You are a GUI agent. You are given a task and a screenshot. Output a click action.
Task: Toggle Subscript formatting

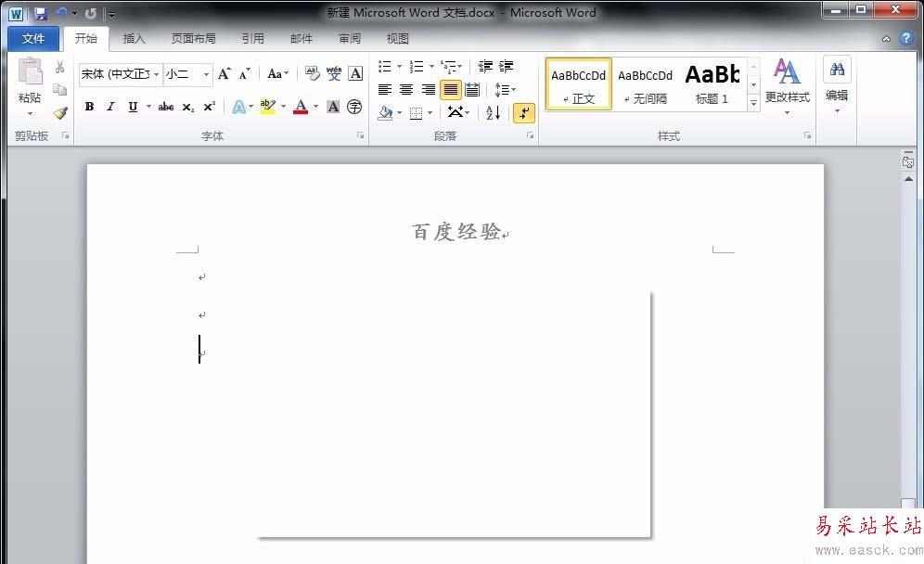[187, 107]
